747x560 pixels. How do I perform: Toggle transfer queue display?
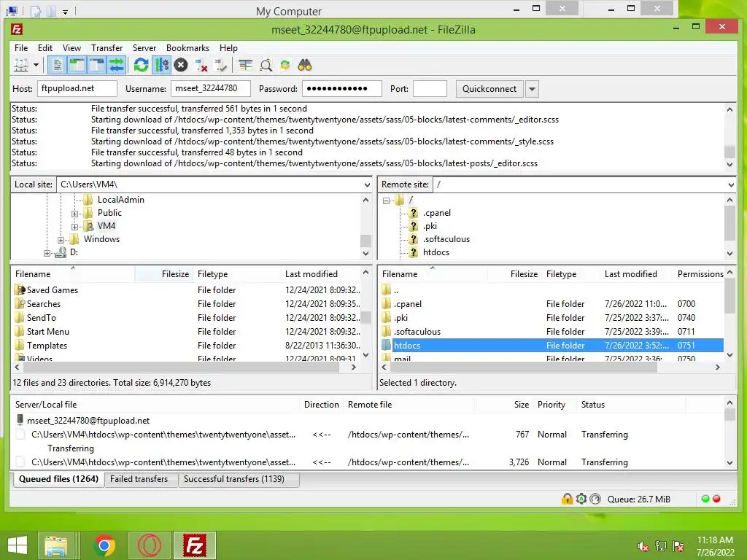116,65
